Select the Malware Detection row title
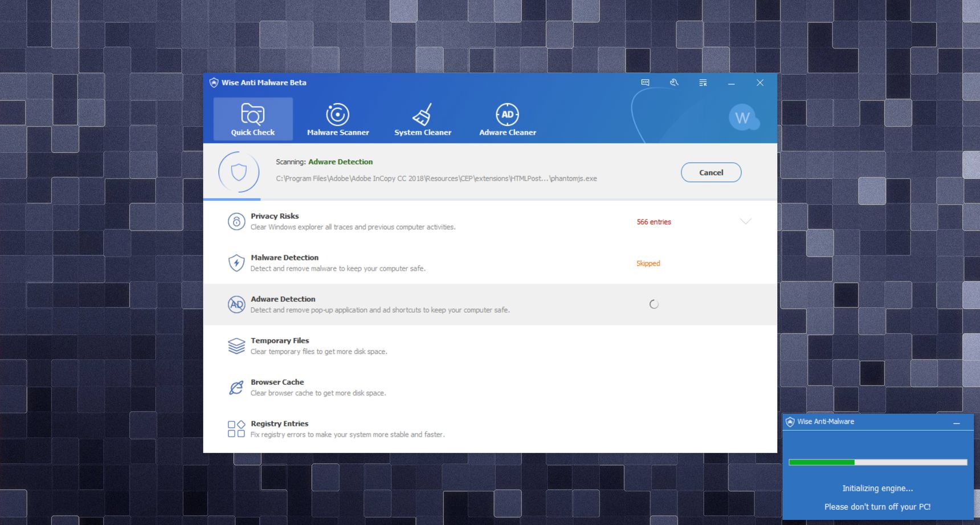The width and height of the screenshot is (980, 525). click(284, 258)
